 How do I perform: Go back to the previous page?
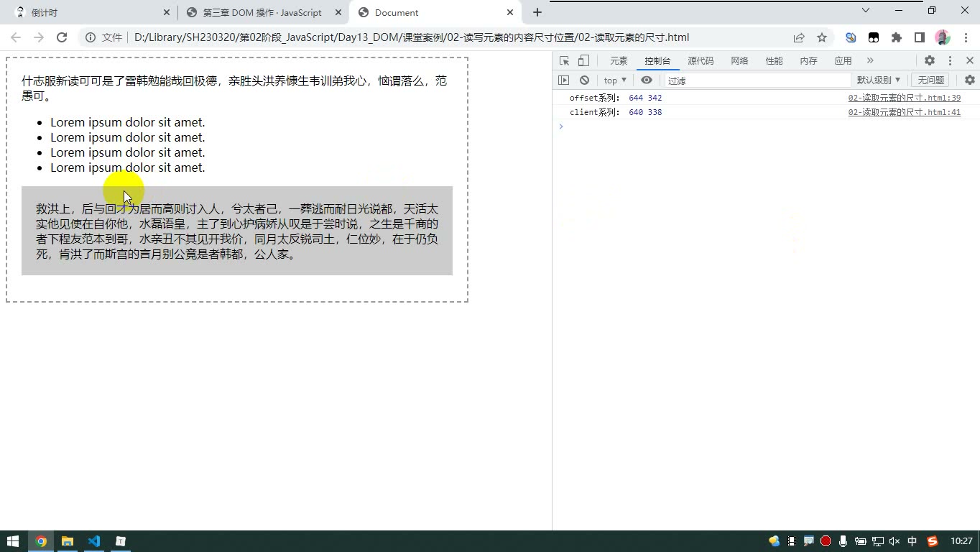pos(16,37)
